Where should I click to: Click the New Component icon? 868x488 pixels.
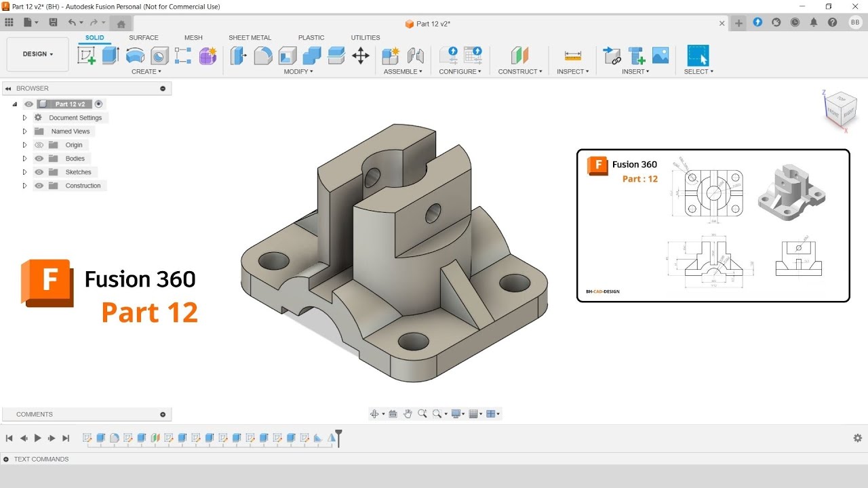coord(391,56)
